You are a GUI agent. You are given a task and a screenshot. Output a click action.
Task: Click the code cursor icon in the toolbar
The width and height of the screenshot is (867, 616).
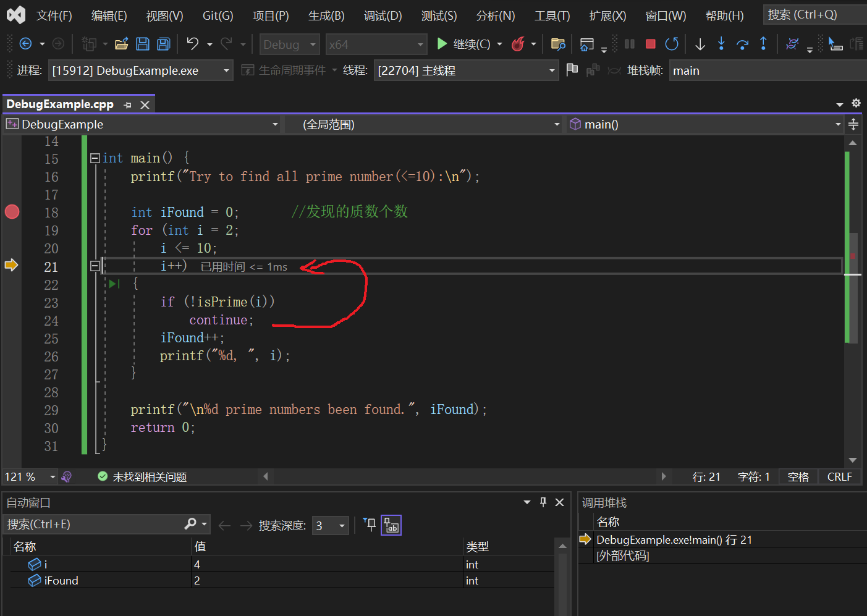pos(835,44)
